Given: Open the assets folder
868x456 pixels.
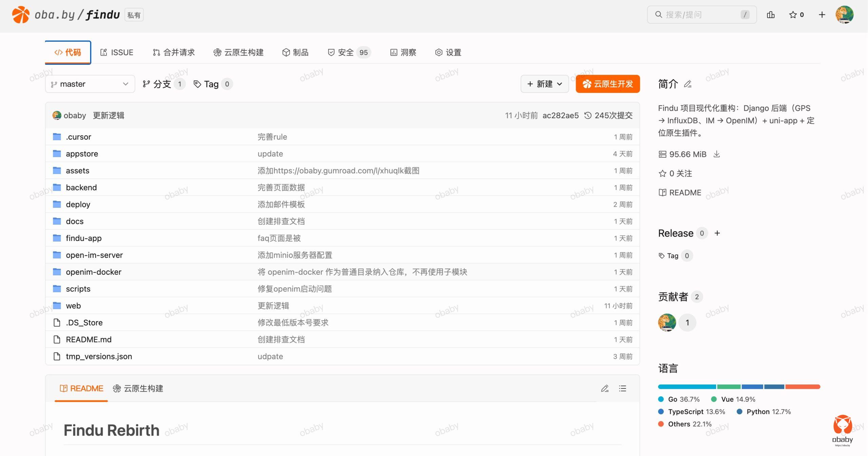Looking at the screenshot, I should [78, 170].
